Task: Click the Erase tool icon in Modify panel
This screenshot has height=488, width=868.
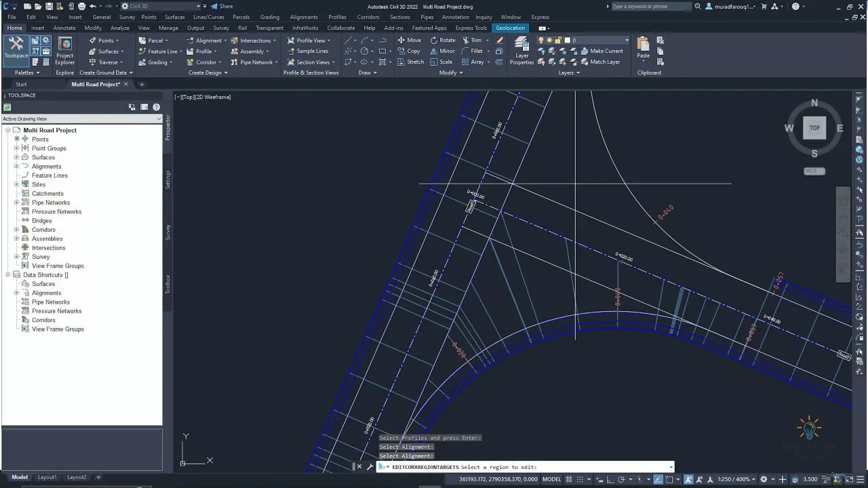Action: pyautogui.click(x=499, y=40)
